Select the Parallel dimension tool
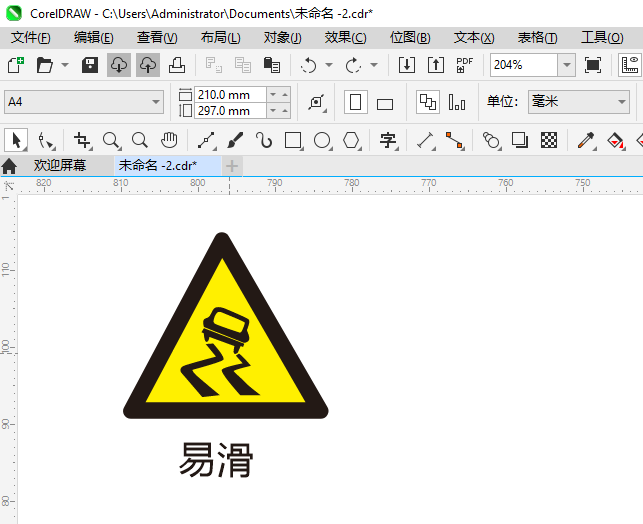The height and width of the screenshot is (524, 643). coord(426,141)
